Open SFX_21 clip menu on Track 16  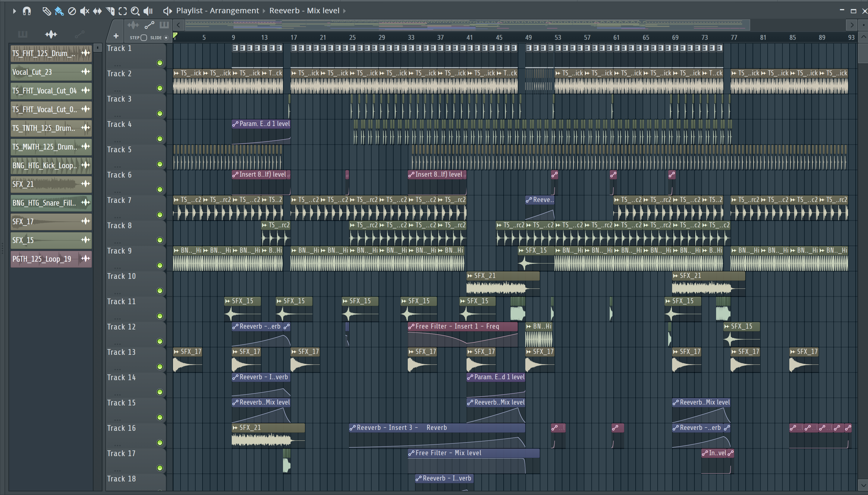pyautogui.click(x=235, y=428)
